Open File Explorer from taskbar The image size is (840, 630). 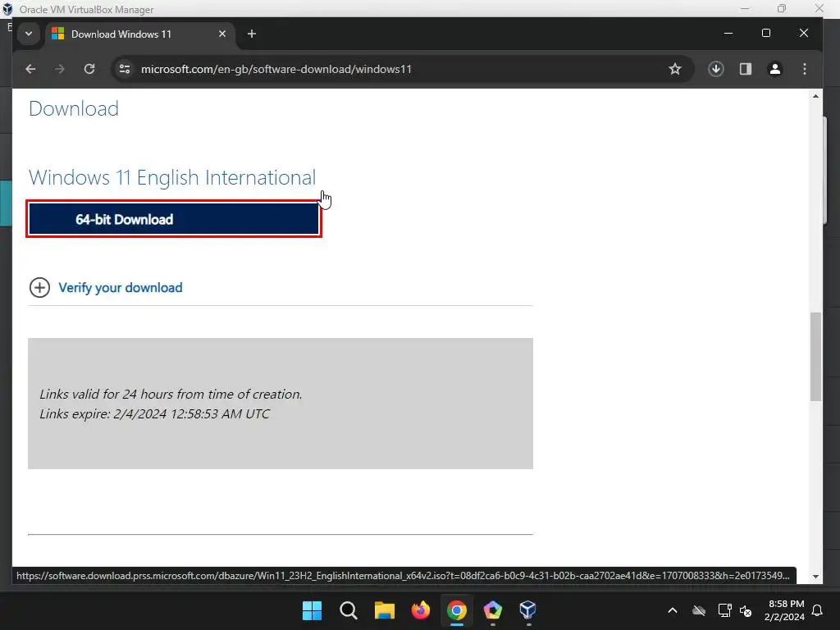click(384, 610)
